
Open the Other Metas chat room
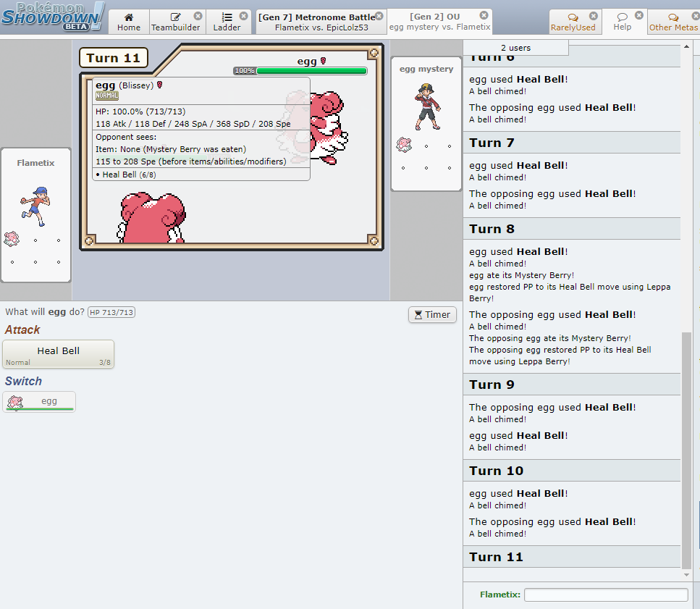(673, 22)
